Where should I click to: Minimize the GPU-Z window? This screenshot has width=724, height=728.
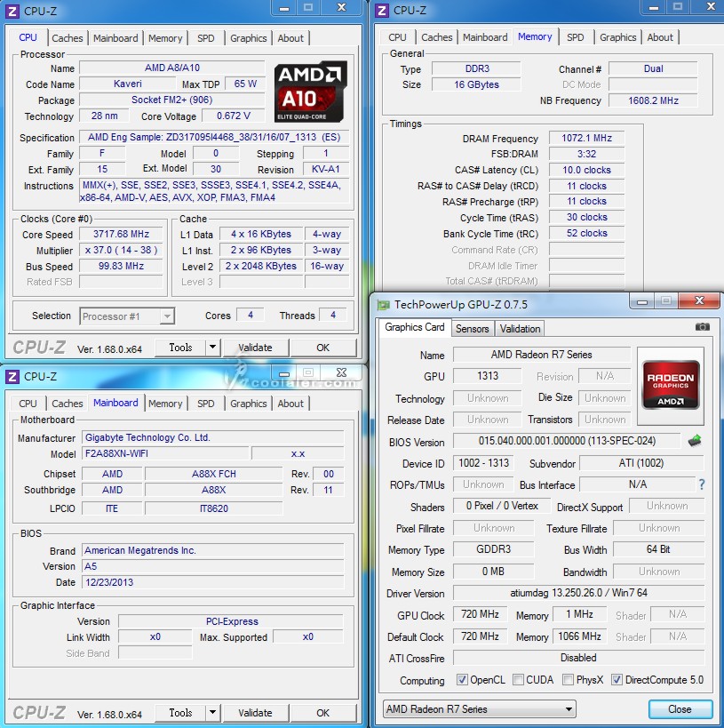642,301
